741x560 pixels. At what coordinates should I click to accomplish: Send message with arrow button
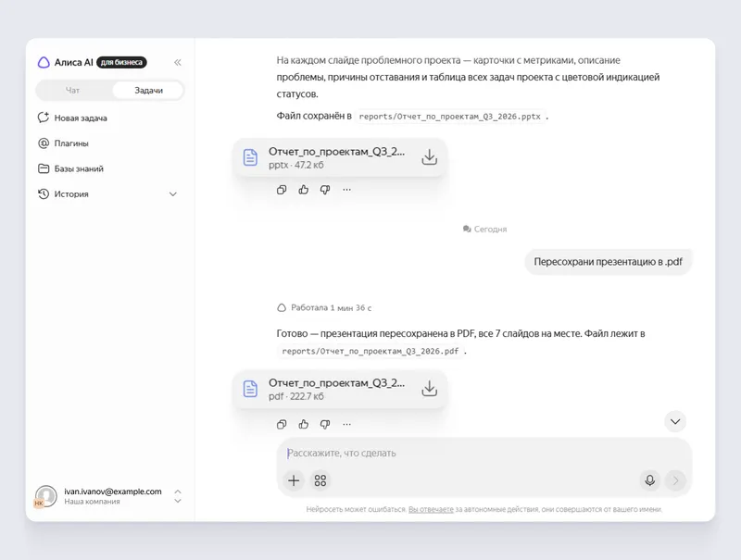click(x=675, y=480)
